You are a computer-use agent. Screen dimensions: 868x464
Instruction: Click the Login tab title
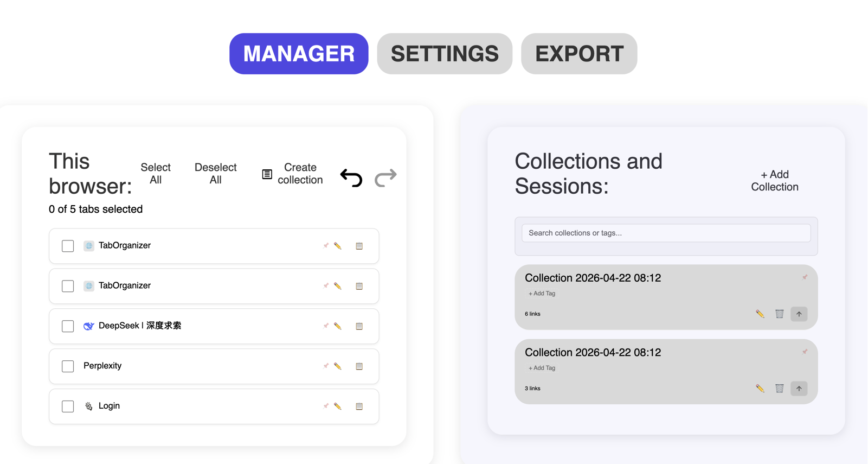click(109, 406)
